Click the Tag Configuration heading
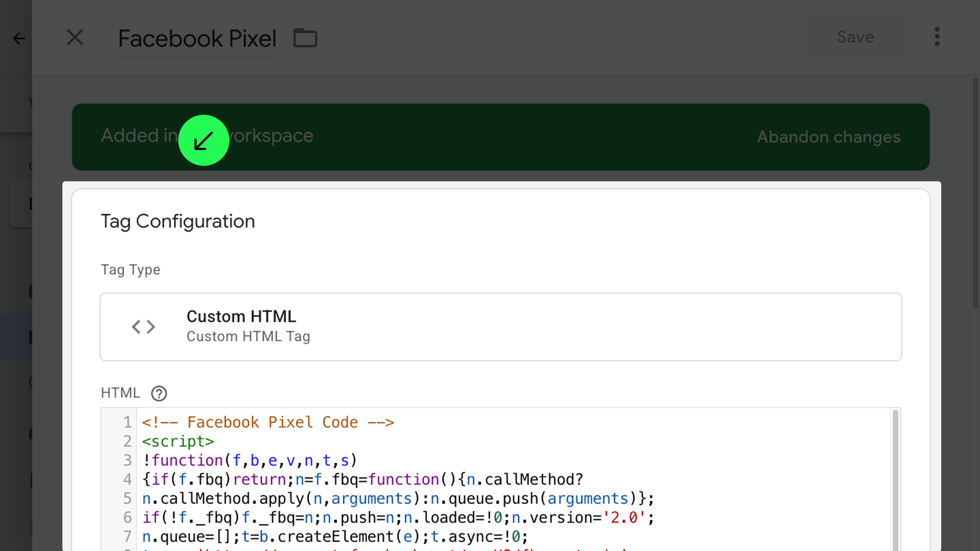The height and width of the screenshot is (551, 980). point(178,221)
